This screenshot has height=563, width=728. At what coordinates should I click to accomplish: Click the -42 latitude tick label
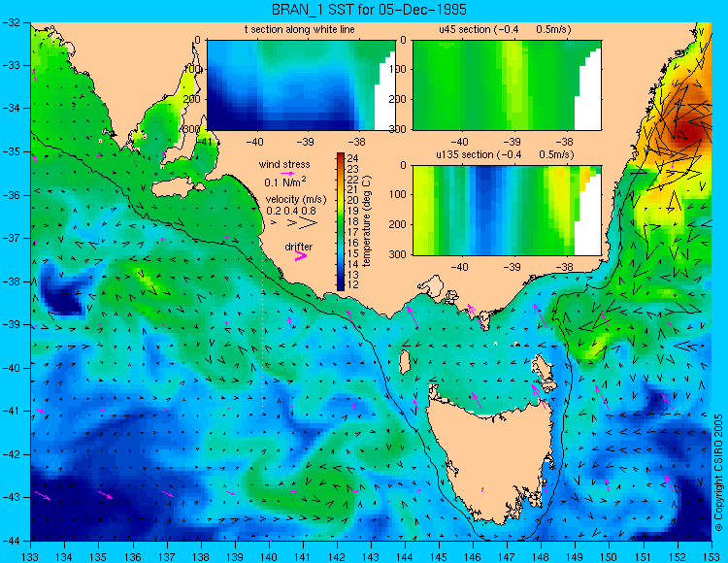[11, 454]
